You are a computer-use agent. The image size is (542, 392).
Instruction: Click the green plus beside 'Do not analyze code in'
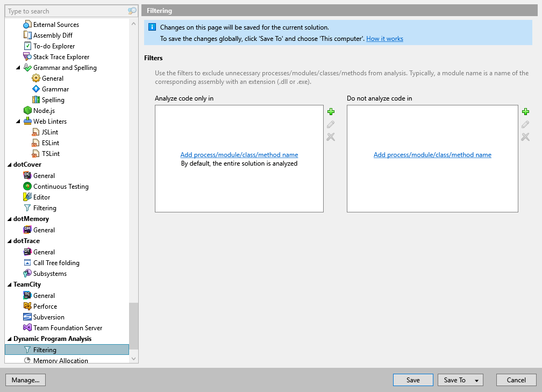pyautogui.click(x=525, y=112)
